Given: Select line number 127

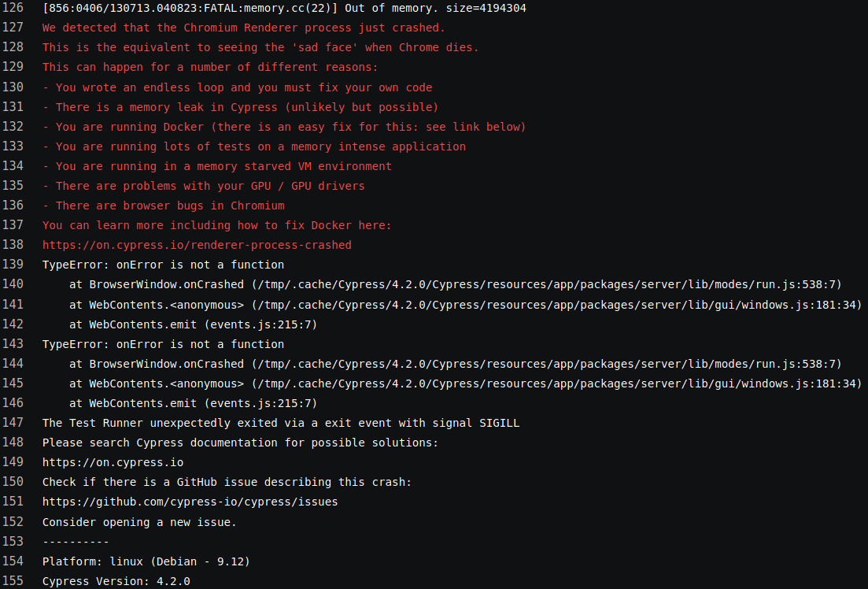Looking at the screenshot, I should pyautogui.click(x=13, y=28).
